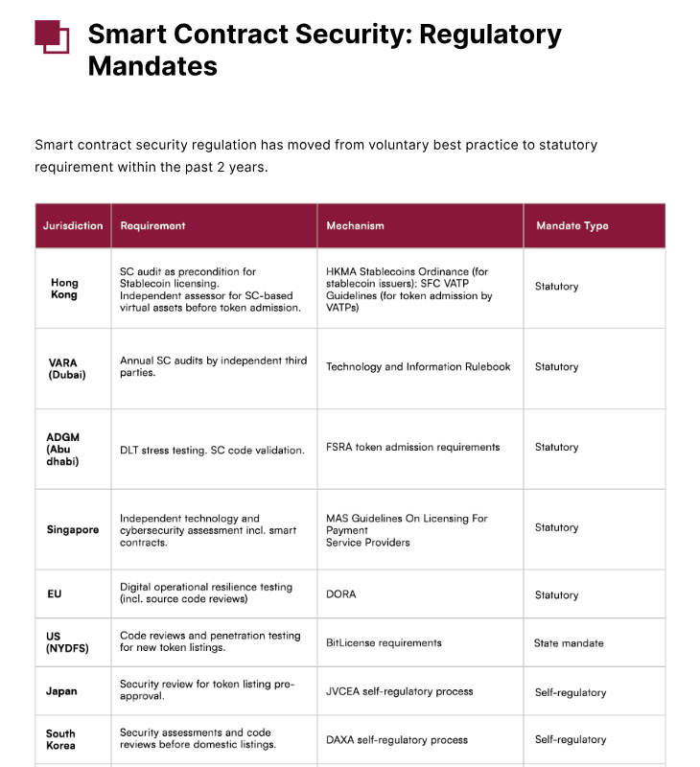Select the Technology and Information Rulebook cell
The height and width of the screenshot is (767, 700).
click(418, 367)
